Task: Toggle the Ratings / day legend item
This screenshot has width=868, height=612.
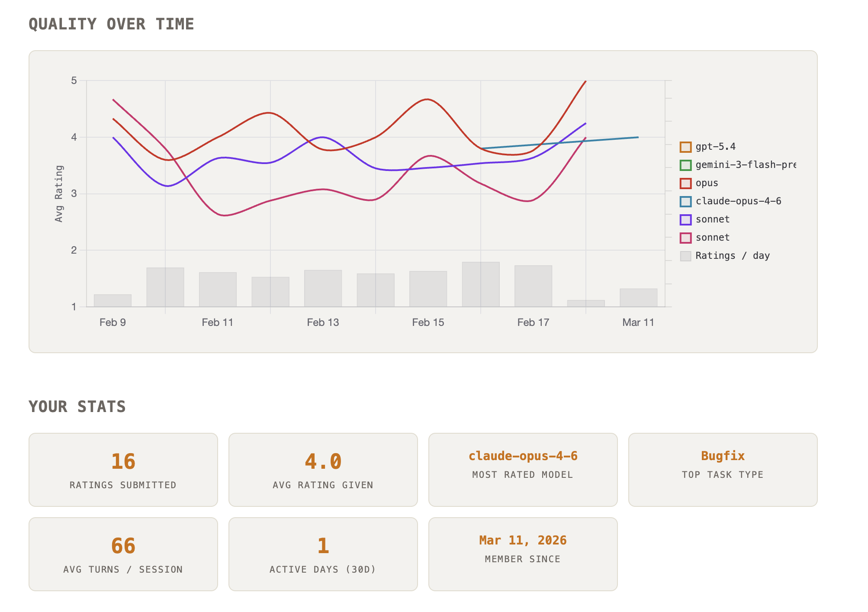Action: tap(685, 256)
